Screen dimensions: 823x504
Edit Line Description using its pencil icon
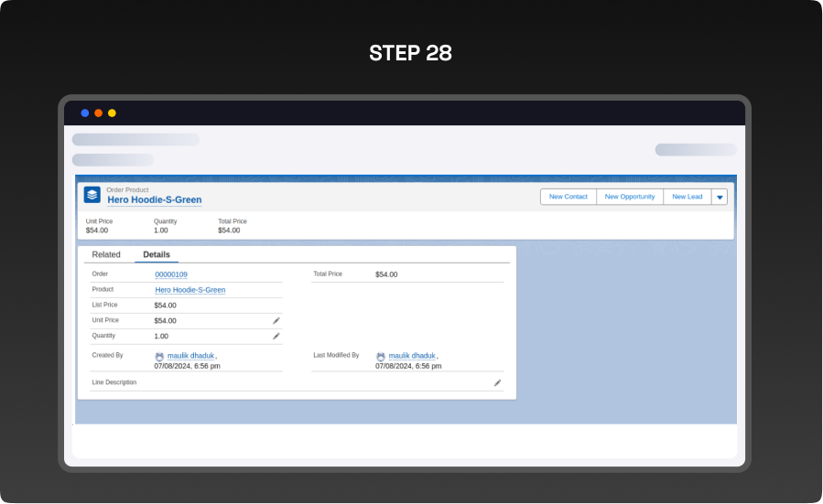click(x=498, y=383)
